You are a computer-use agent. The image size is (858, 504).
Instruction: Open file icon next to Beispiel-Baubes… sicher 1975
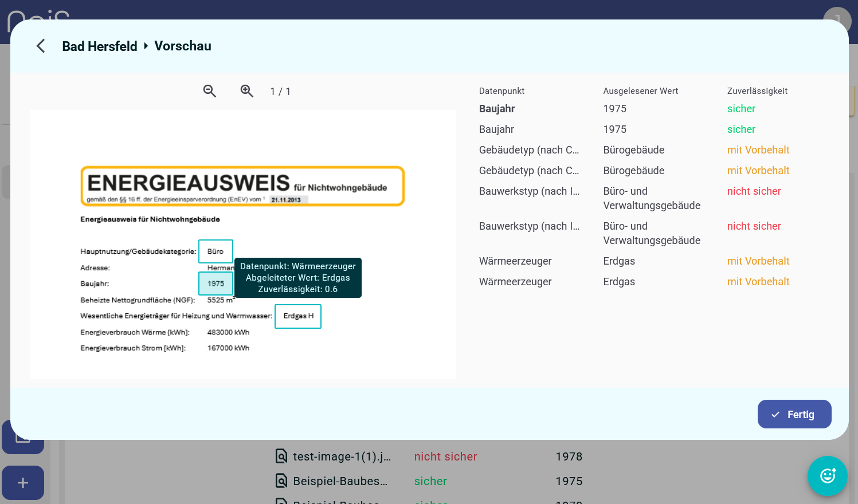(281, 481)
